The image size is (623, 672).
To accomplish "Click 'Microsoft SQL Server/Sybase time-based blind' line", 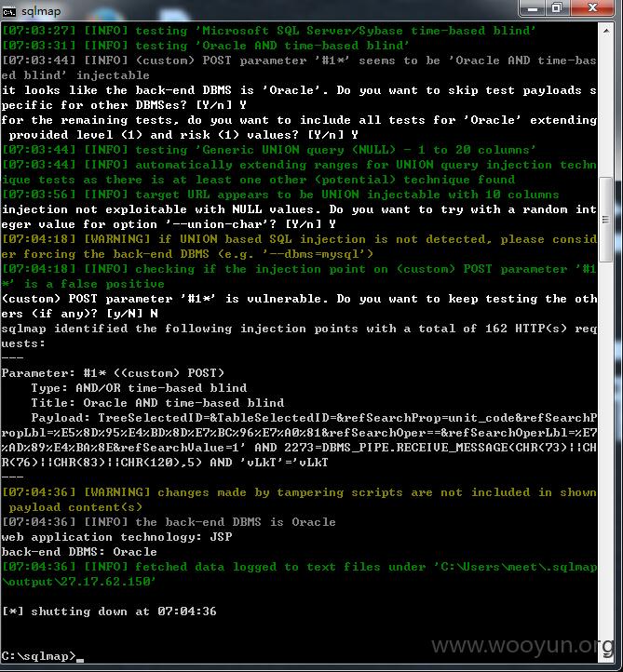I will pos(268,31).
